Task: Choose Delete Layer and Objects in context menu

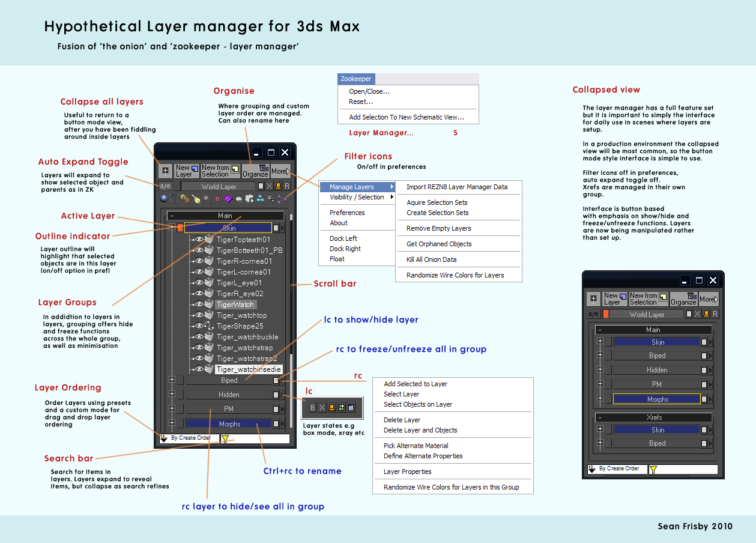Action: click(420, 430)
